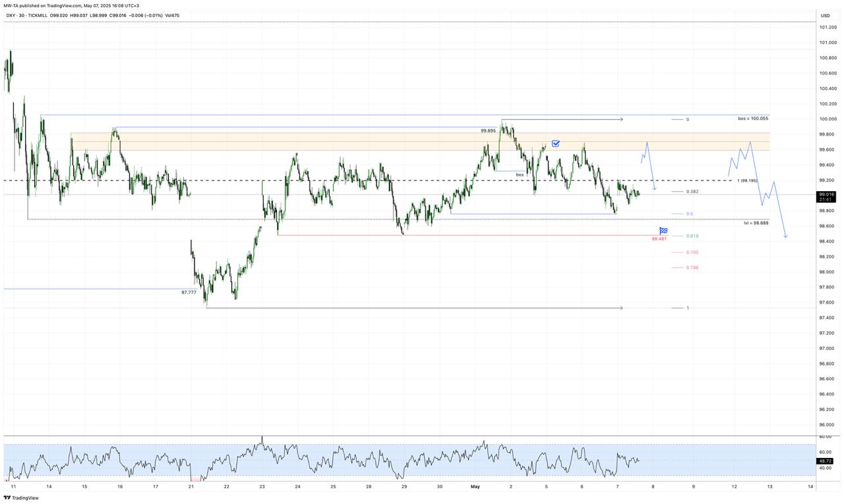Click the TradingView logo at bottom left

(x=21, y=497)
